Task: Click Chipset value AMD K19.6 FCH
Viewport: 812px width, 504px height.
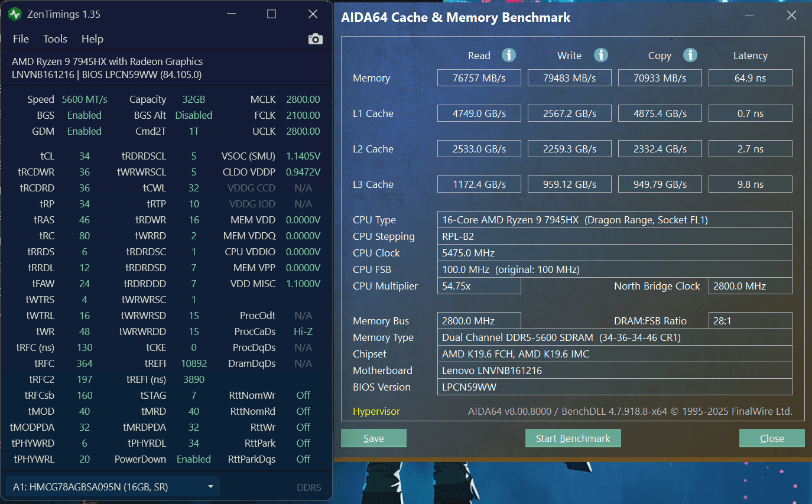Action: (615, 354)
